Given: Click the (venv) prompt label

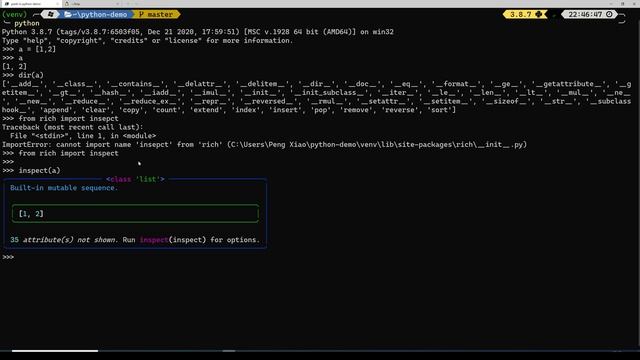Looking at the screenshot, I should point(14,14).
